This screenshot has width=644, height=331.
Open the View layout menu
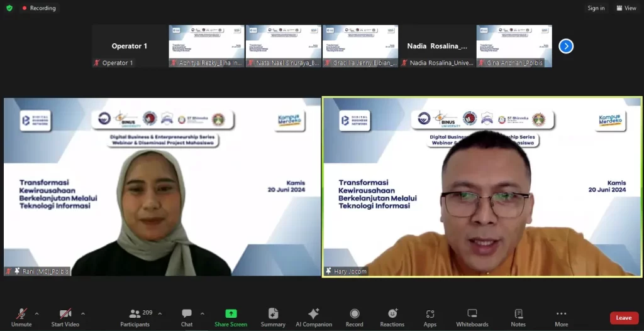626,8
